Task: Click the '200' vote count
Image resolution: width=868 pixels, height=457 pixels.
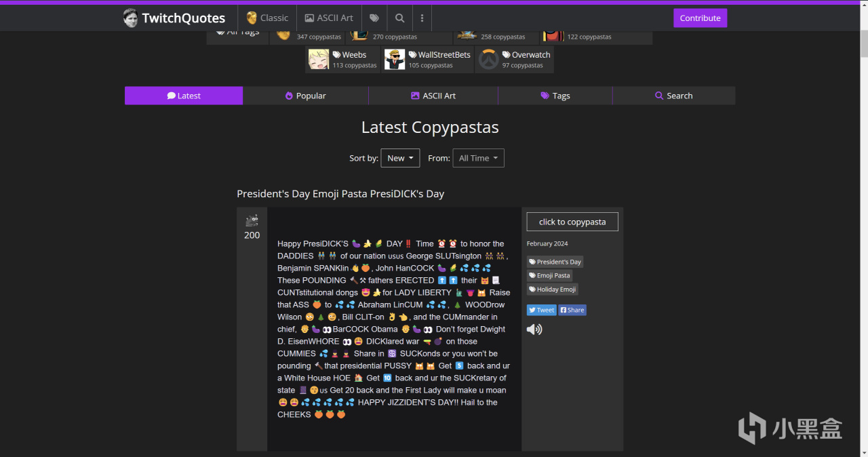Action: [252, 235]
